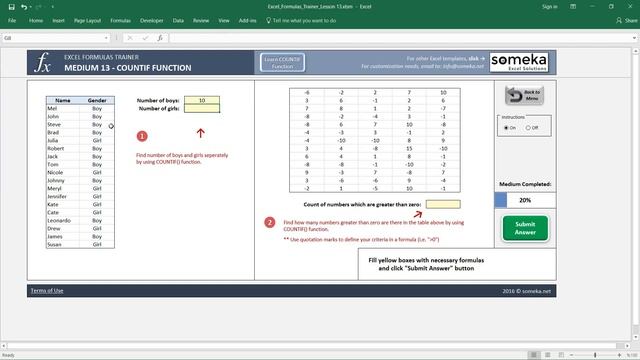
Task: Open Ribbon Display Options
Action: 573,7
